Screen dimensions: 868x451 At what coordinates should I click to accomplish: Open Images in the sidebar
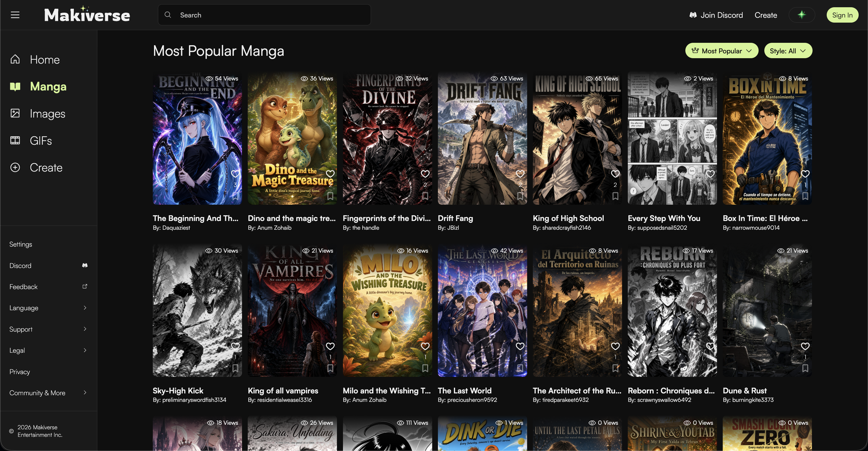[x=48, y=114]
